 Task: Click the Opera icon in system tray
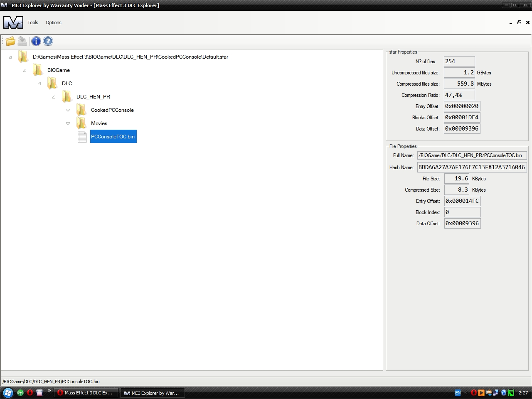(473, 393)
